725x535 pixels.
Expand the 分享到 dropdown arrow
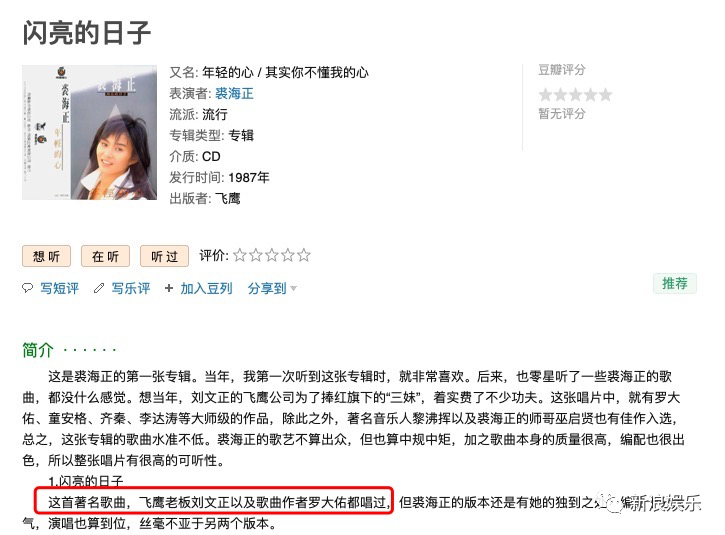293,289
